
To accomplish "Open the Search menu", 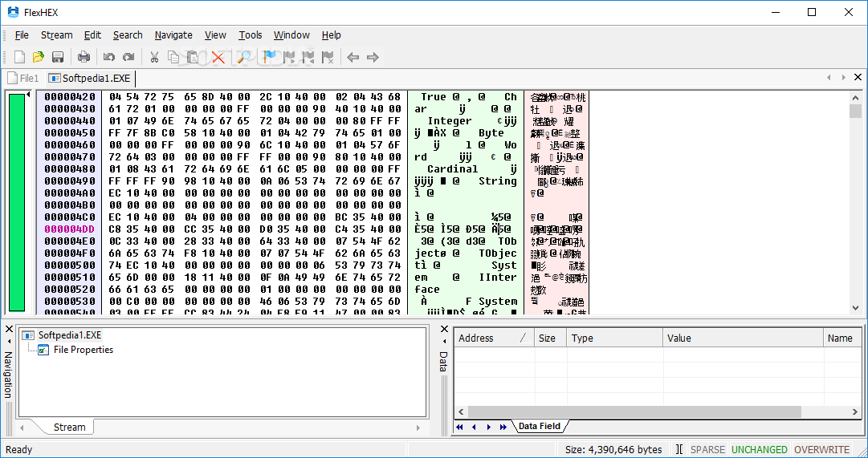I will [128, 34].
